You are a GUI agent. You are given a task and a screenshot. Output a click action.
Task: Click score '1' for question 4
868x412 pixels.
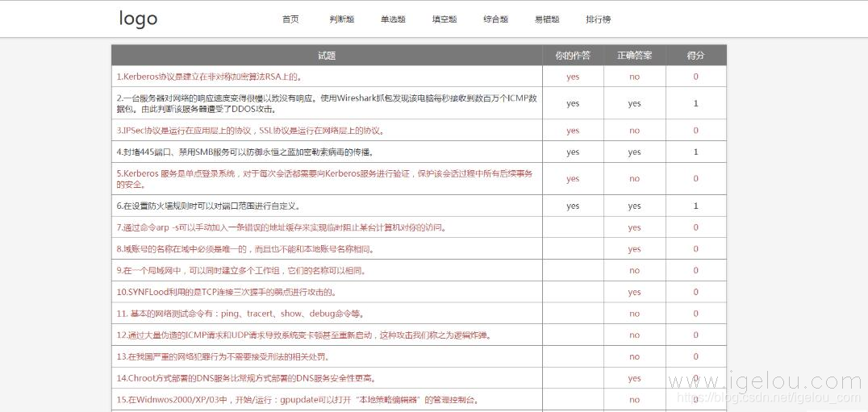(x=696, y=152)
